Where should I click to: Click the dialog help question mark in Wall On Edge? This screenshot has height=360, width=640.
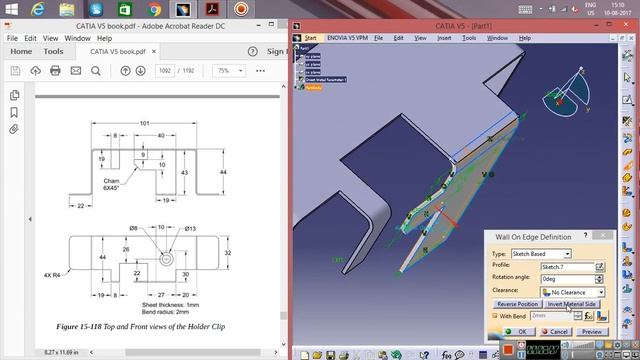click(586, 236)
